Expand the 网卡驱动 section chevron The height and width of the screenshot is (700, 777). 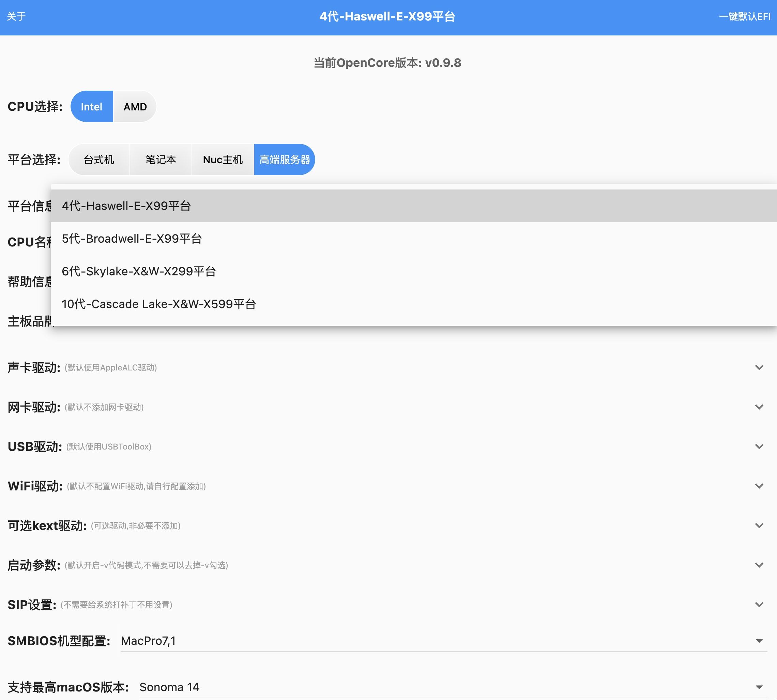coord(759,407)
